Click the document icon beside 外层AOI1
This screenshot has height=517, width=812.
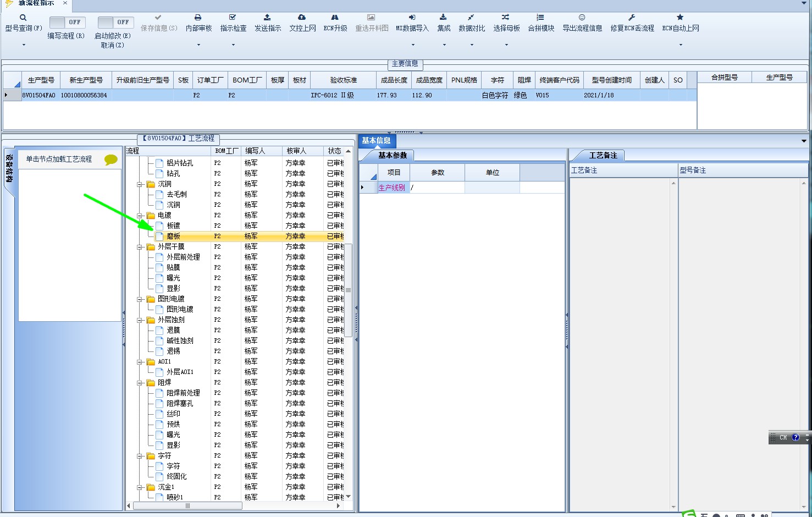coord(160,372)
